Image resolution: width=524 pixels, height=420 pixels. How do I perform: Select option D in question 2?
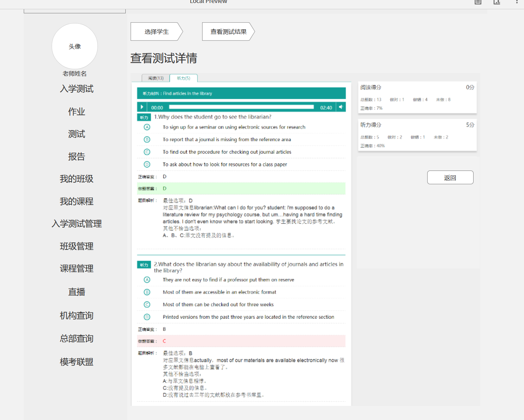(147, 317)
